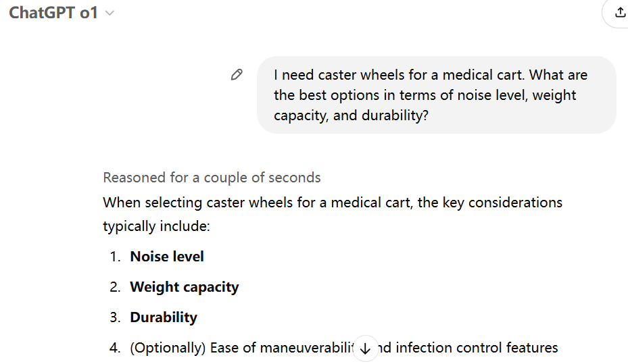The width and height of the screenshot is (628, 364).
Task: Edit the message with the pencil icon
Action: tap(237, 75)
